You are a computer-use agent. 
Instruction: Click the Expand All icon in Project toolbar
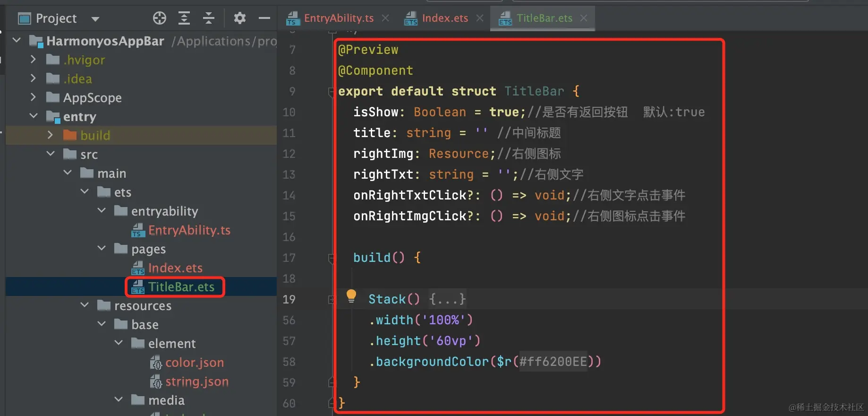point(184,18)
